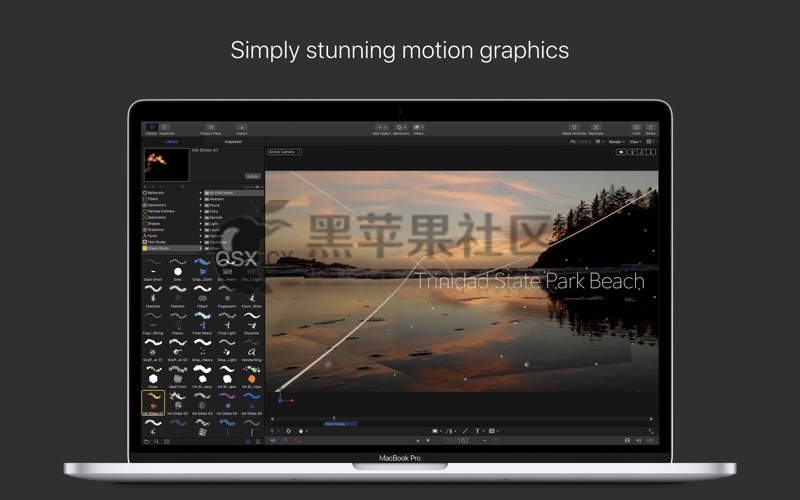Select the Behaviors library category

pyautogui.click(x=172, y=193)
